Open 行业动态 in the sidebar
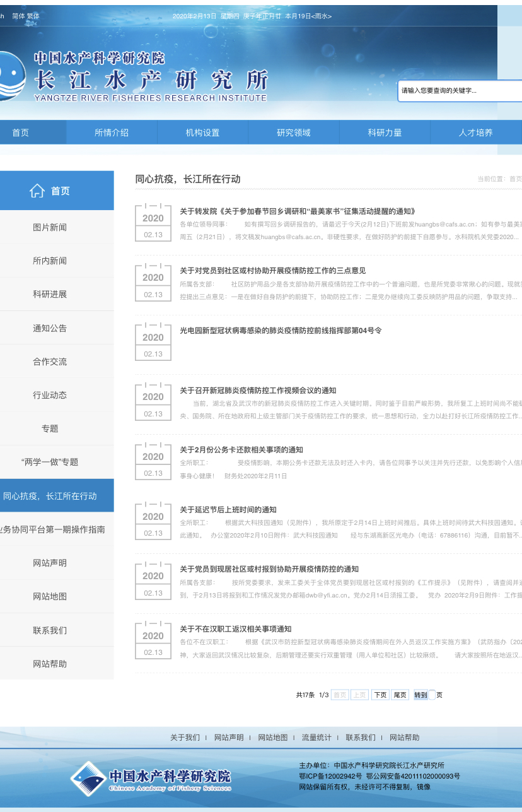The height and width of the screenshot is (812, 522). (x=57, y=395)
